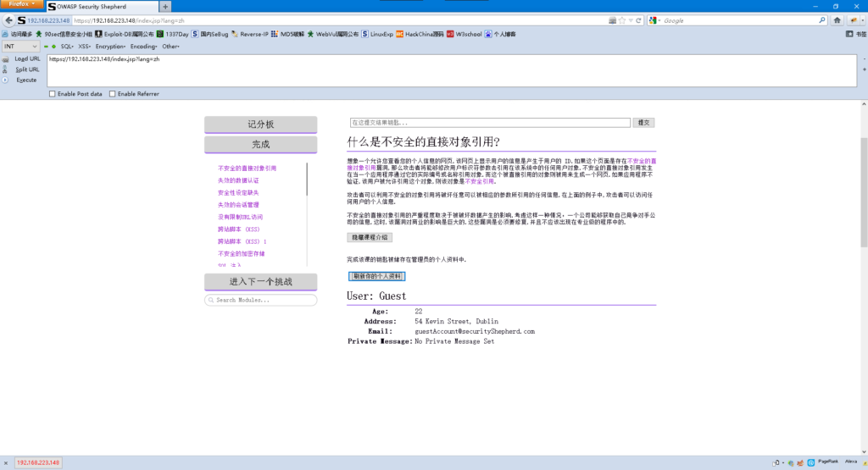Viewport: 868px width, 470px height.
Task: Click the green plus dot in HackBar
Action: (53, 47)
